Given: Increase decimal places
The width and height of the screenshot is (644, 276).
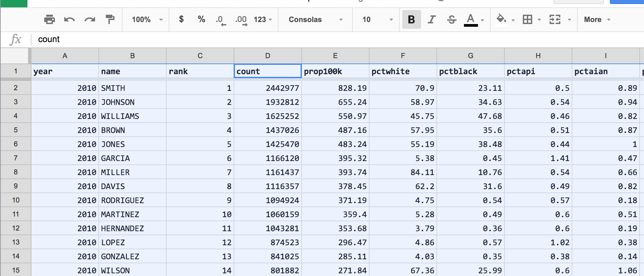Looking at the screenshot, I should click(241, 20).
